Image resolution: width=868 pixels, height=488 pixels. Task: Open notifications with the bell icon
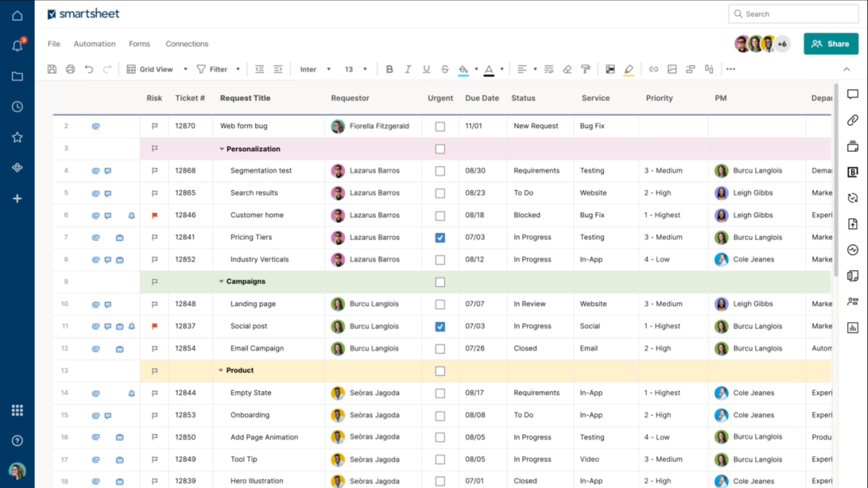point(17,46)
